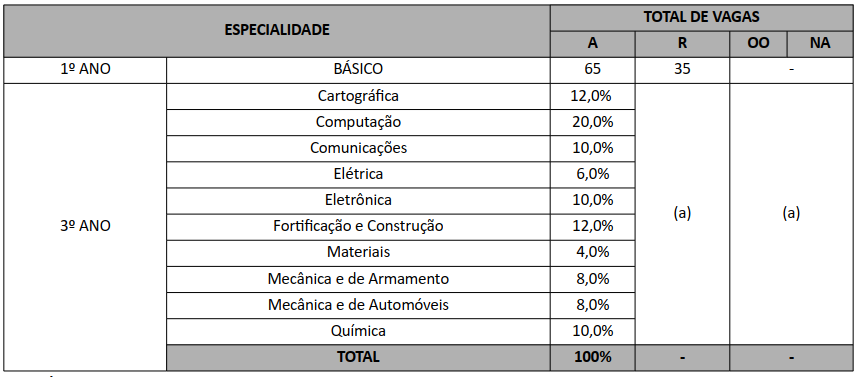Click the 1º ANO cell
Viewport: 857px width, 377px height.
85,70
